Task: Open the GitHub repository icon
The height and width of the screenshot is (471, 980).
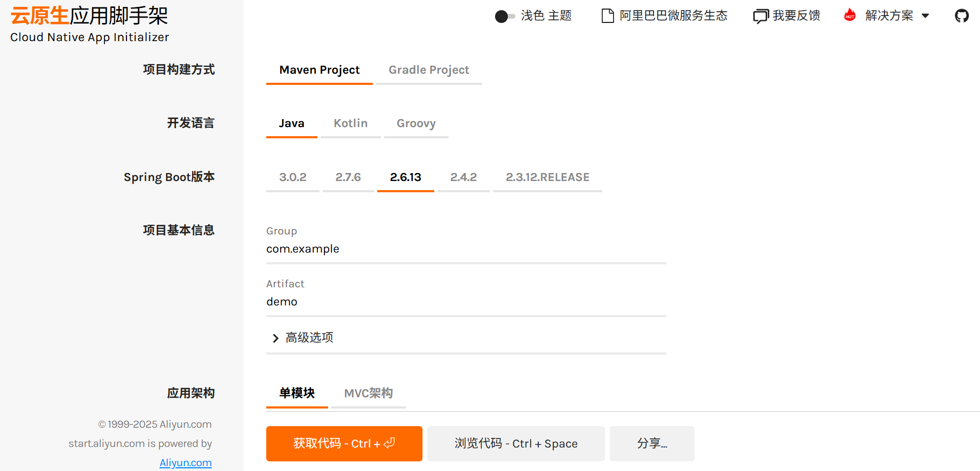Action: click(962, 16)
